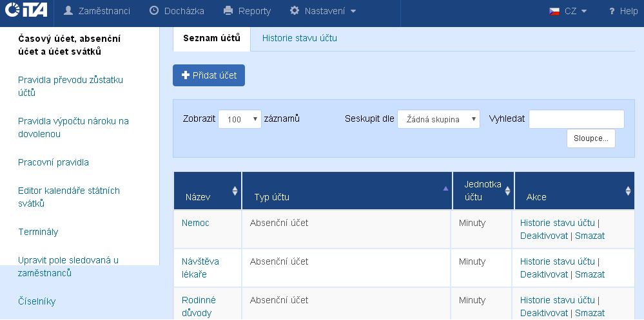Open the Reports section with printer icon

[247, 11]
